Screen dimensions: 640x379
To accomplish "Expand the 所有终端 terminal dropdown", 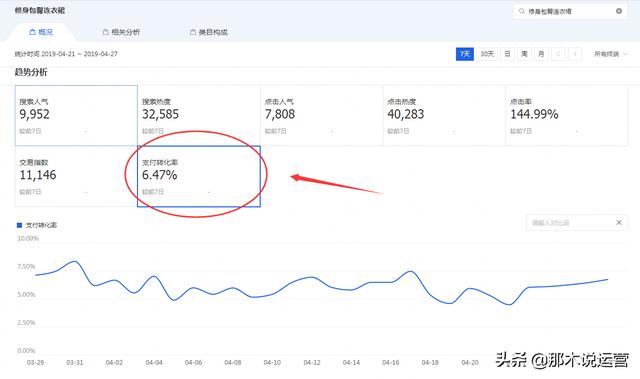I will point(611,54).
